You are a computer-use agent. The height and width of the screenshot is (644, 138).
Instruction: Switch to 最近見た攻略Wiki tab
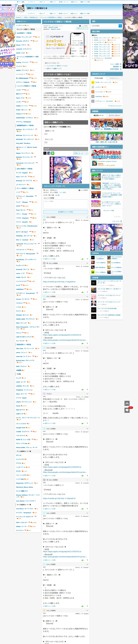point(114,115)
